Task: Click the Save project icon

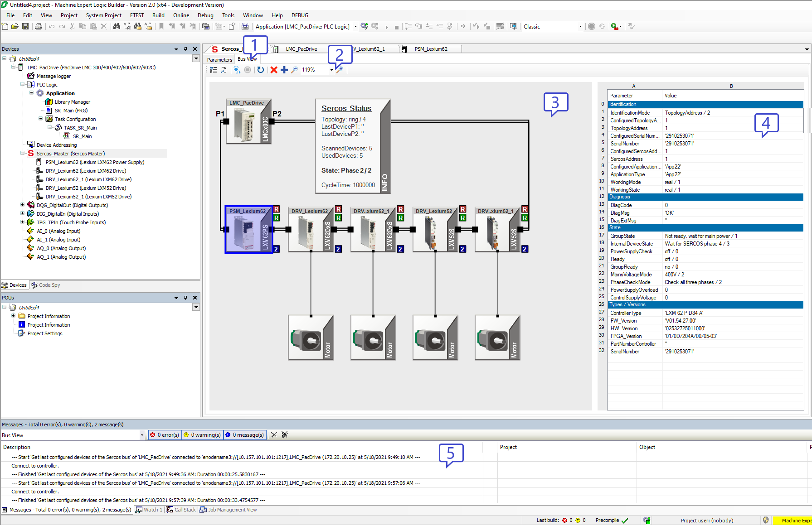Action: (25, 27)
